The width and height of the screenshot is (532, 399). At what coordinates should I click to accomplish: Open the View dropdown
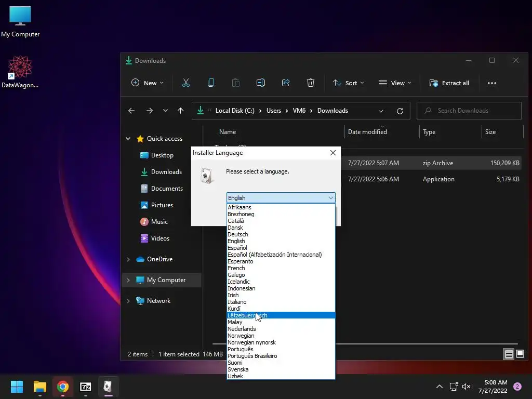coord(395,83)
